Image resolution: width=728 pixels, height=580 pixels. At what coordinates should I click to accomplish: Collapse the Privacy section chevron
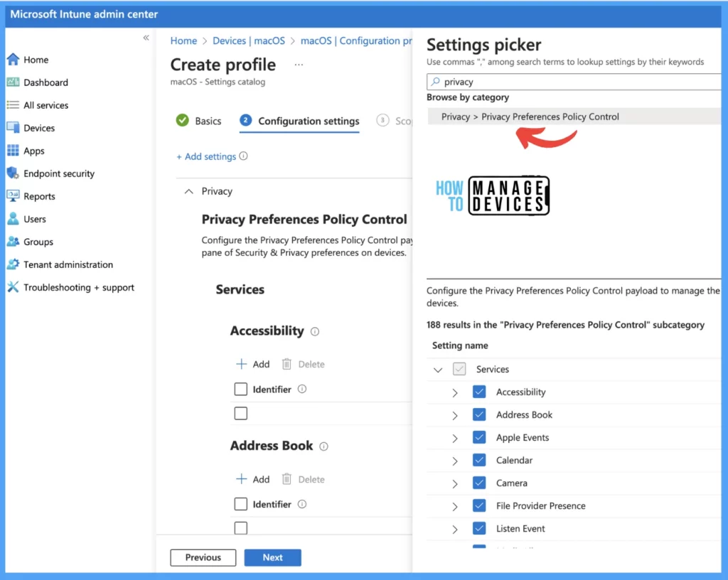point(188,191)
